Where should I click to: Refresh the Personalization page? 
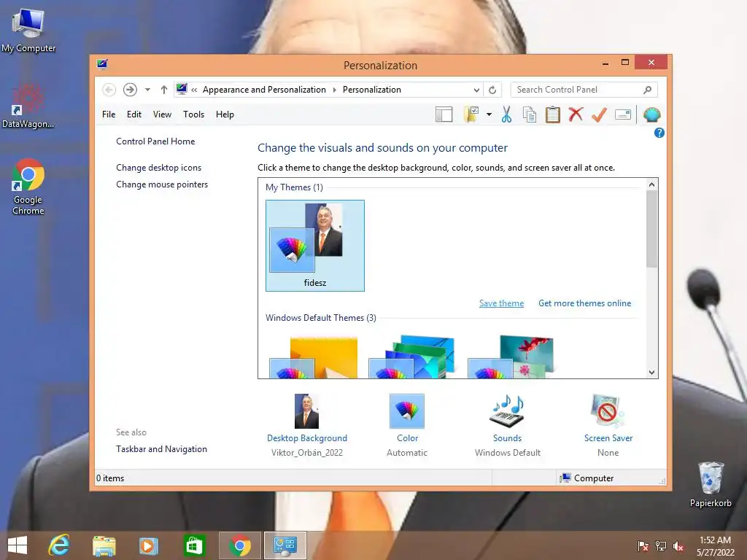click(492, 90)
